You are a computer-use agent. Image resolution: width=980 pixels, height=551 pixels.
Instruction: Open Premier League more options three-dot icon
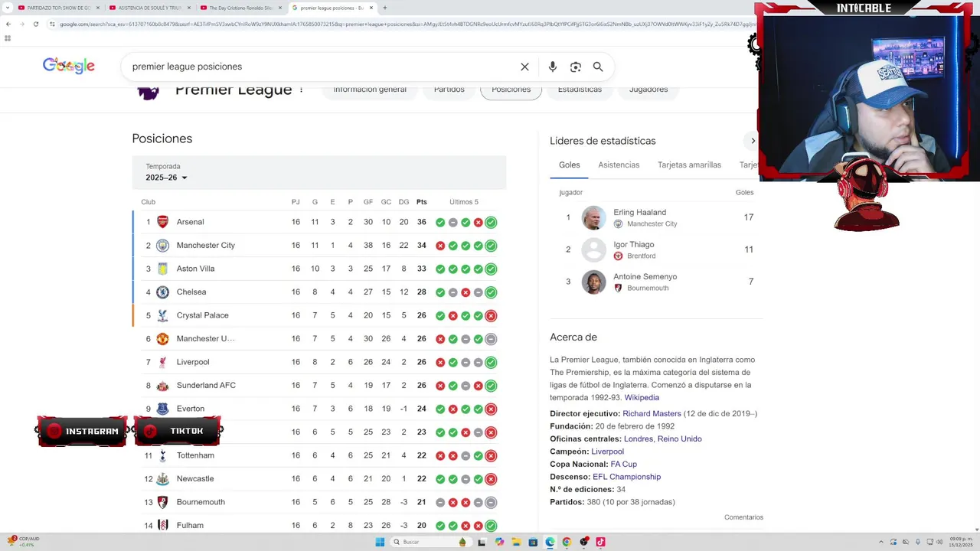click(x=301, y=90)
